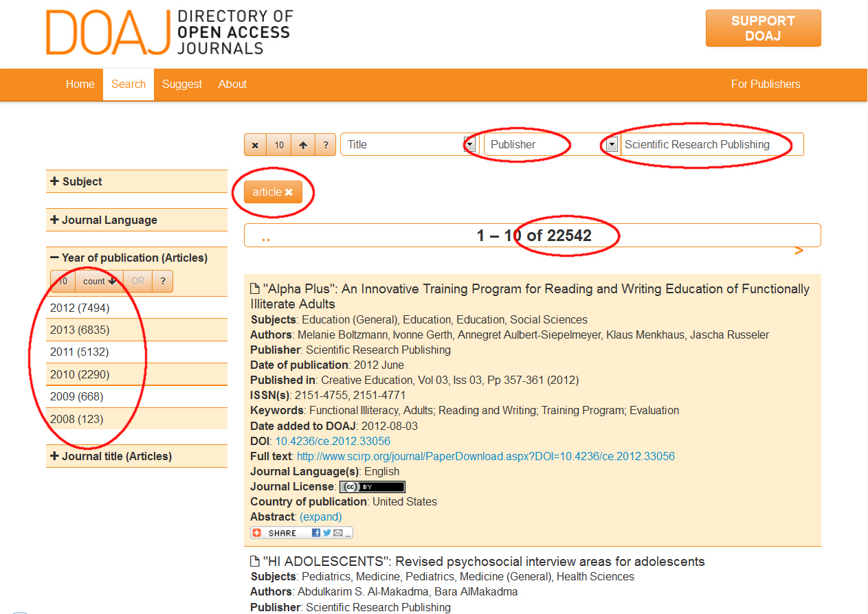Viewport: 868px width, 614px height.
Task: Open the search help question mark
Action: (325, 145)
